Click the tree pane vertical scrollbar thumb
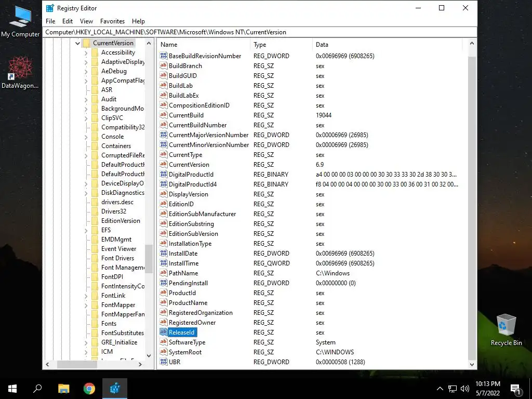The height and width of the screenshot is (399, 532). click(149, 259)
